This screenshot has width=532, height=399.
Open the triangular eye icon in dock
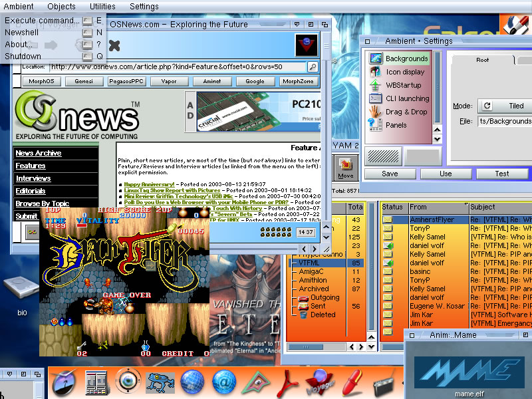pyautogui.click(x=257, y=384)
